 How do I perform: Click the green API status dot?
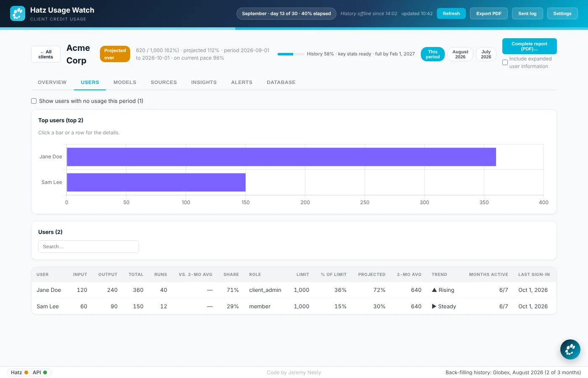point(45,373)
